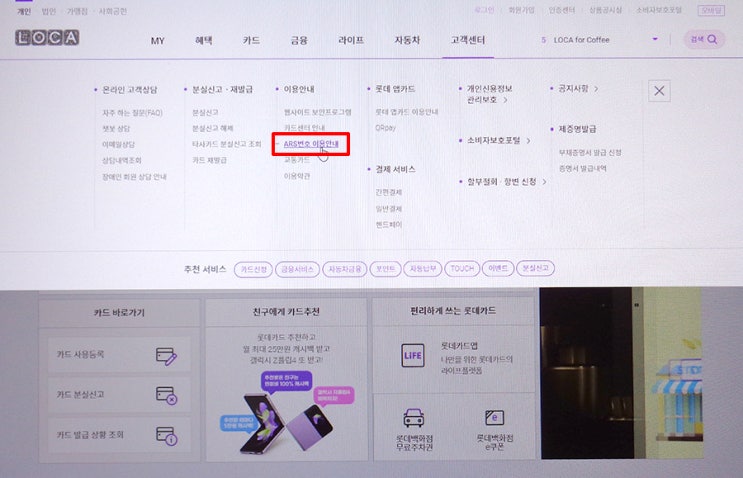Open 챗봇 상담

point(116,128)
